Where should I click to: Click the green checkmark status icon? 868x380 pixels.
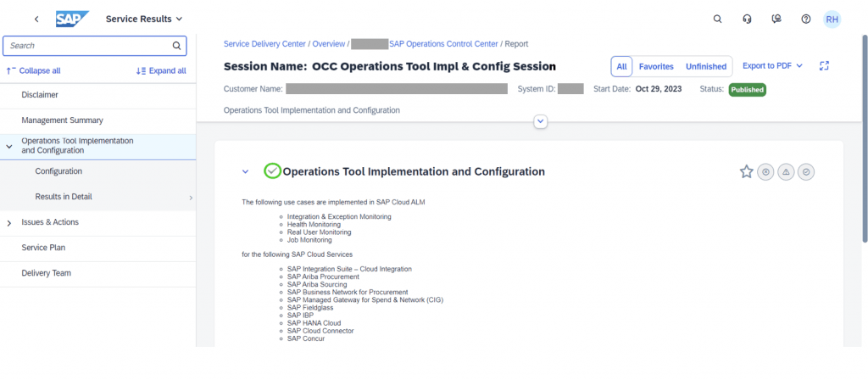[272, 171]
